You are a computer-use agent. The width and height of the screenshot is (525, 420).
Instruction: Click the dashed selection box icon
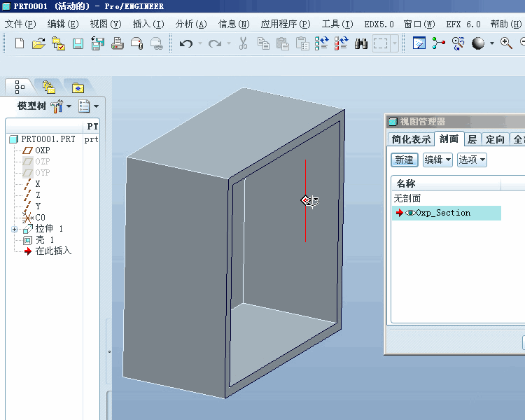click(381, 43)
